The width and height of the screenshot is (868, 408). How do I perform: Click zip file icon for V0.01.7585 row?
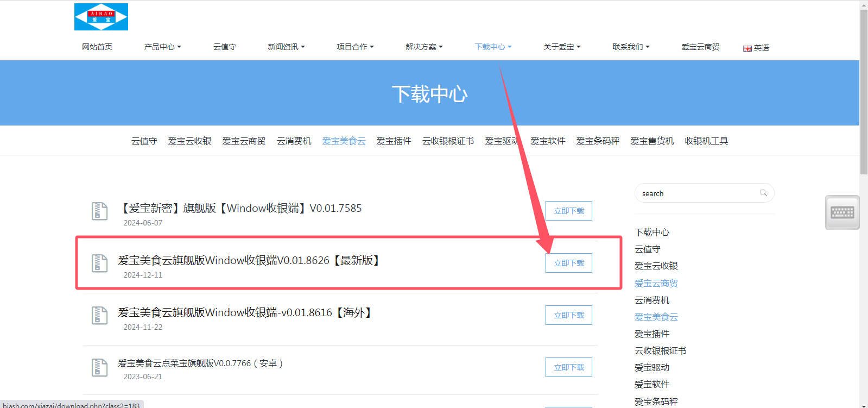pos(99,211)
